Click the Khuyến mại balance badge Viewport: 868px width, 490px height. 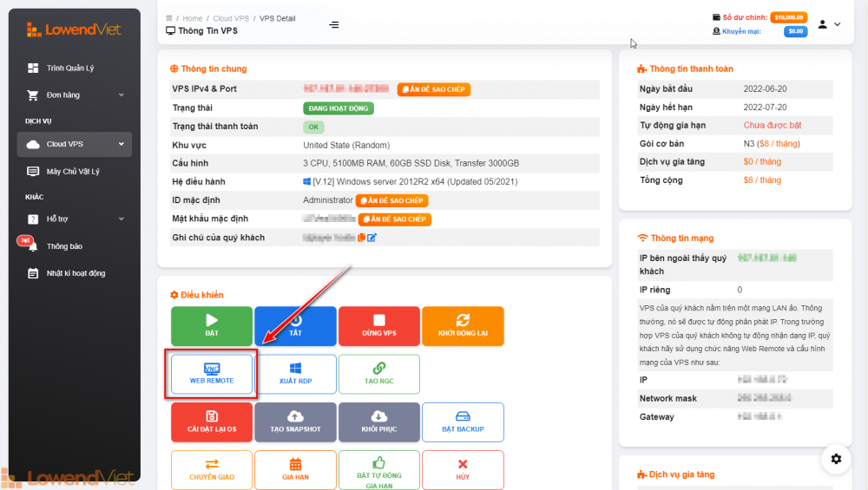point(795,31)
